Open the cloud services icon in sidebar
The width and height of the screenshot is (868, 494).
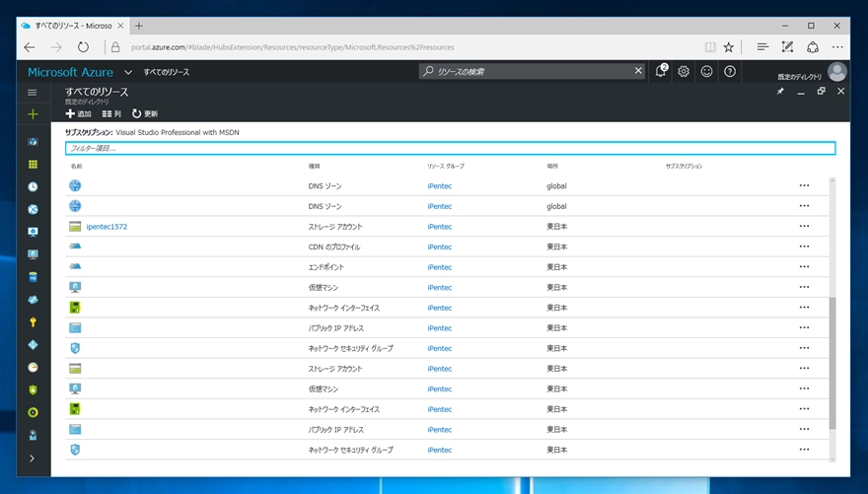click(x=33, y=300)
